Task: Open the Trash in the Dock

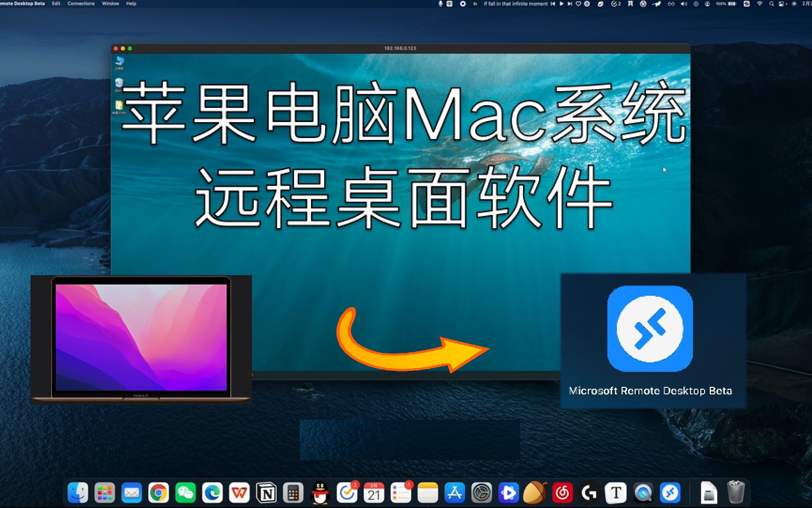Action: [736, 493]
